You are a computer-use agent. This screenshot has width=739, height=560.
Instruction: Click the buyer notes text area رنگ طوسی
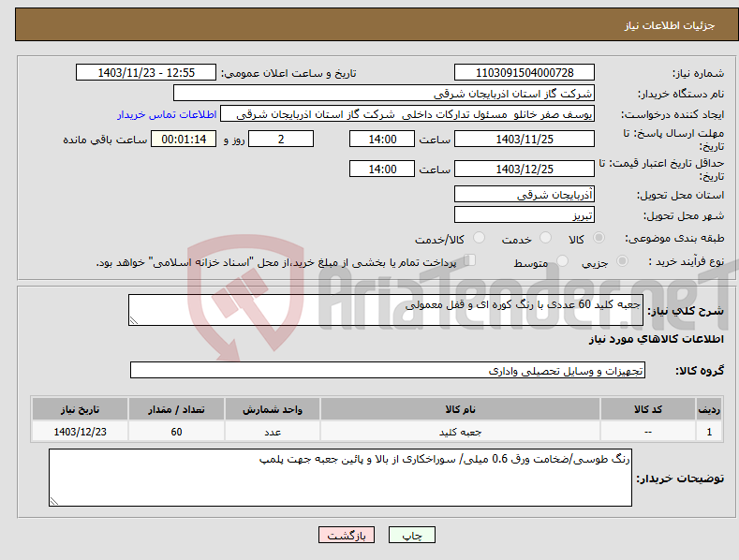[340, 478]
